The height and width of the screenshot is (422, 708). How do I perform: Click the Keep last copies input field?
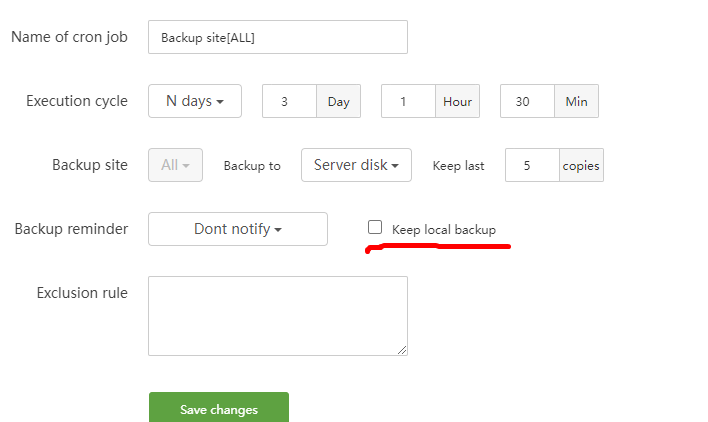coord(531,165)
